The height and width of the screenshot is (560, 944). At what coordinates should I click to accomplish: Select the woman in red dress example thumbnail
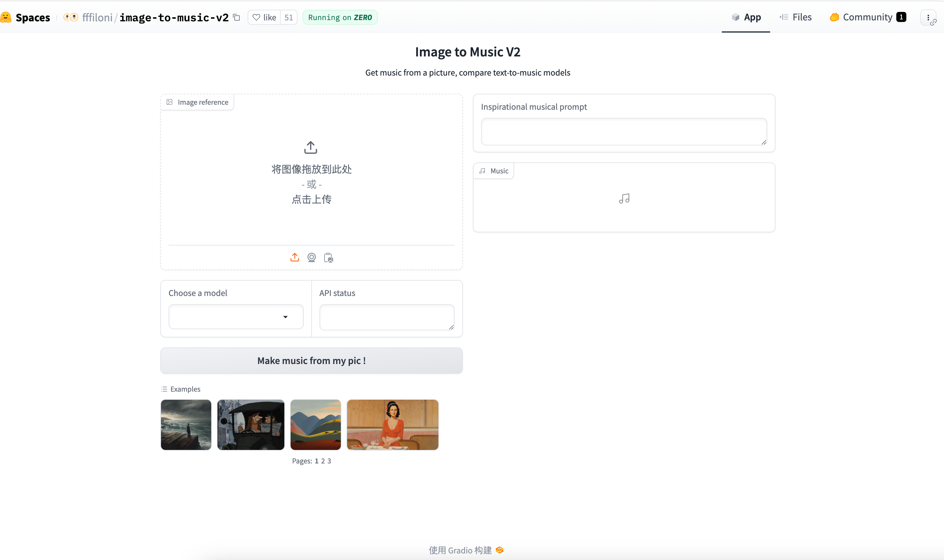click(393, 425)
